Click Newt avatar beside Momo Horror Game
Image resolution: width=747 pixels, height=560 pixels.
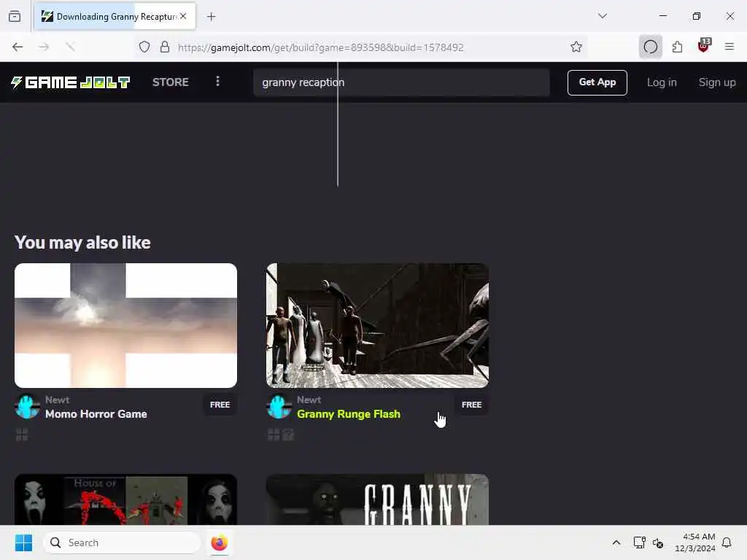tap(27, 407)
